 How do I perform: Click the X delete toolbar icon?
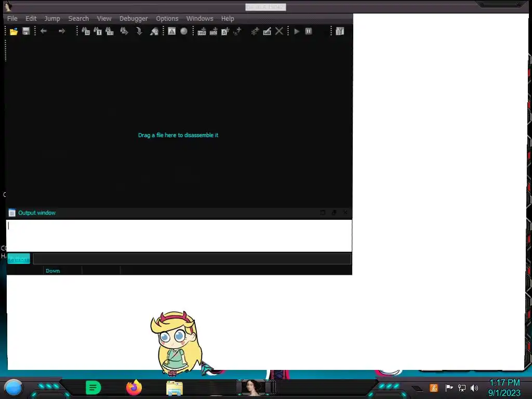(x=279, y=31)
